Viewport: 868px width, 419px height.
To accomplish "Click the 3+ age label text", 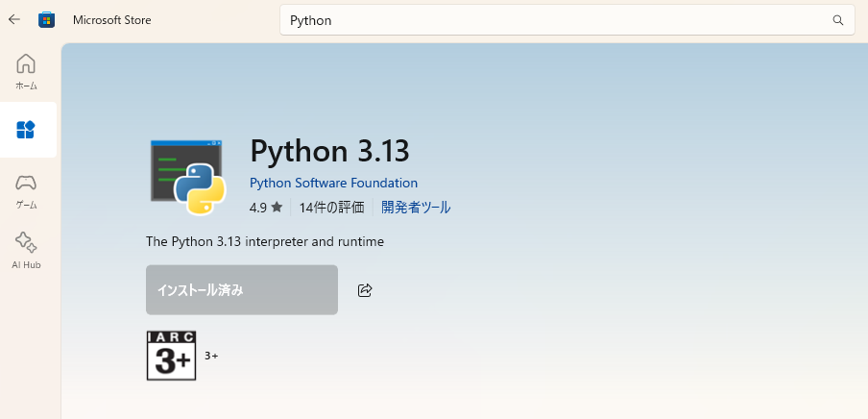I will [x=211, y=356].
